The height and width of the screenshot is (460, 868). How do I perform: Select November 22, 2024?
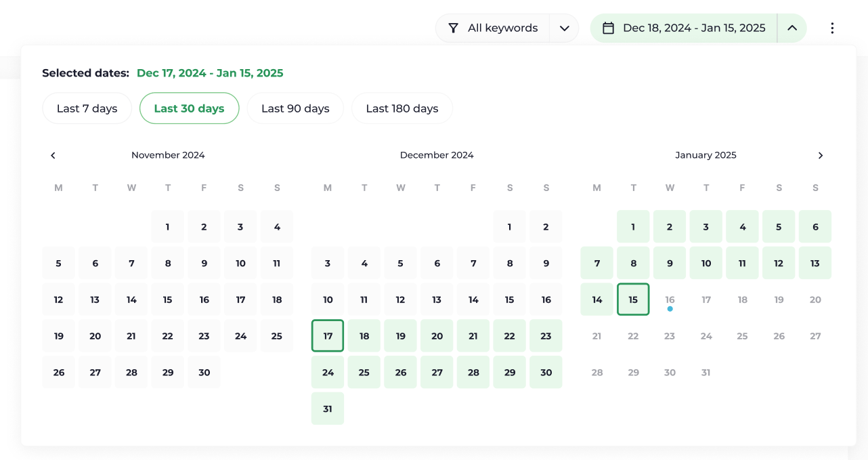pos(168,336)
